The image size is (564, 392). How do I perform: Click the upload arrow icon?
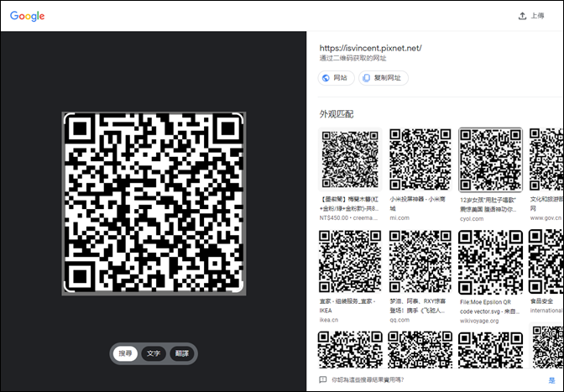point(522,16)
